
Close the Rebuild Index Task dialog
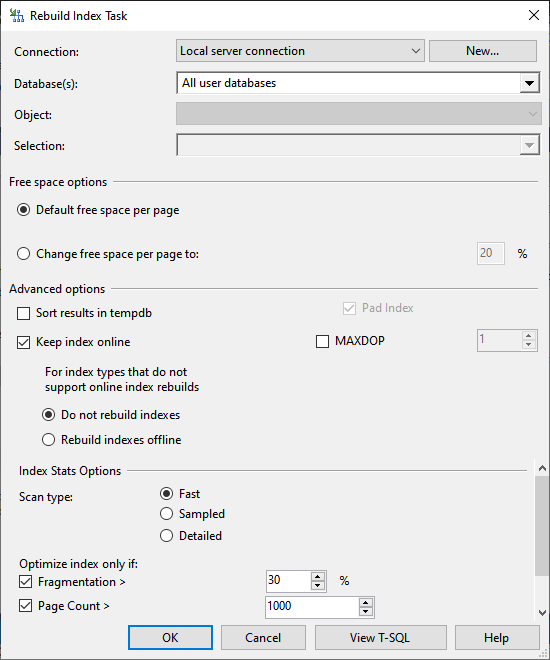coord(534,16)
